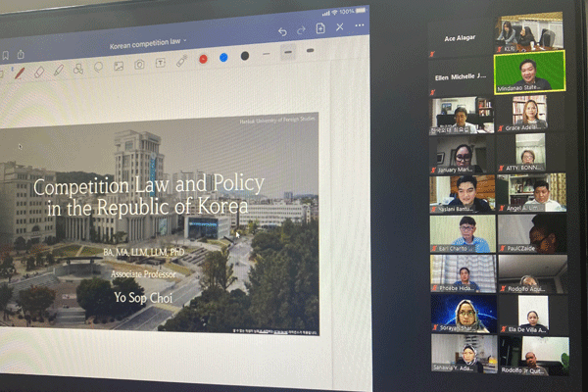Choose the thinnest stroke width

click(x=267, y=54)
